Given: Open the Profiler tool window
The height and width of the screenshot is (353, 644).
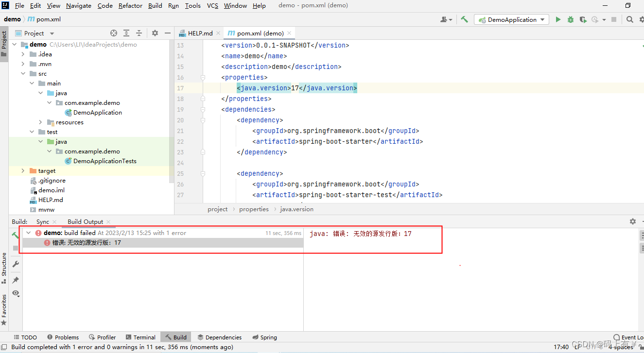Looking at the screenshot, I should [103, 337].
